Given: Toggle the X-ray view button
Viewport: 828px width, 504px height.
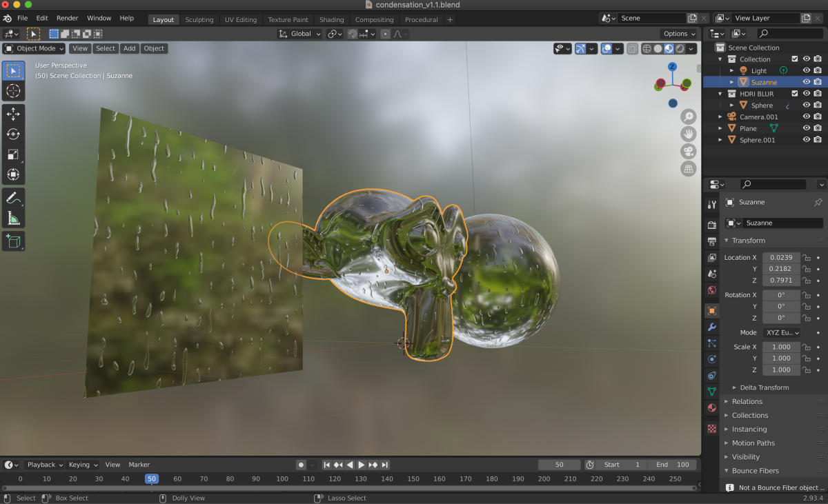Looking at the screenshot, I should (633, 48).
